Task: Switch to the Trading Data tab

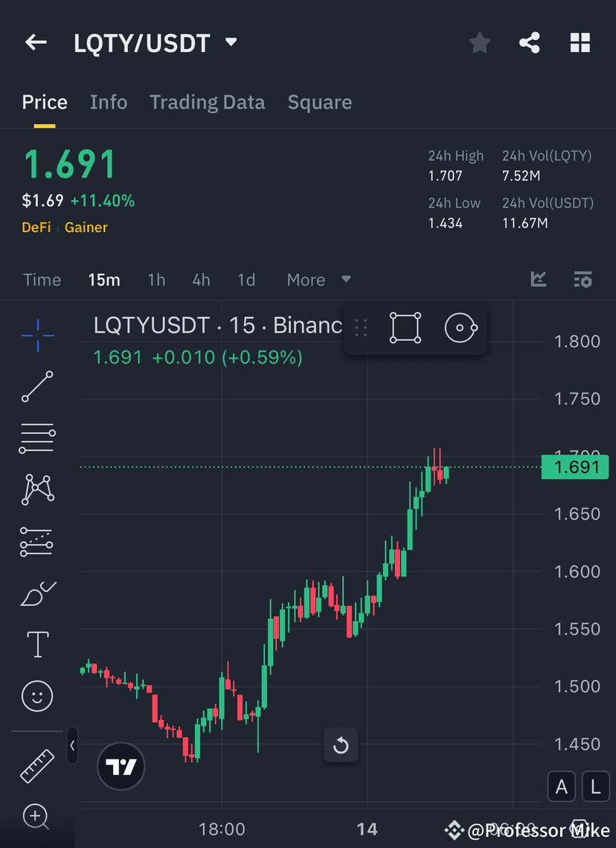Action: pos(207,102)
